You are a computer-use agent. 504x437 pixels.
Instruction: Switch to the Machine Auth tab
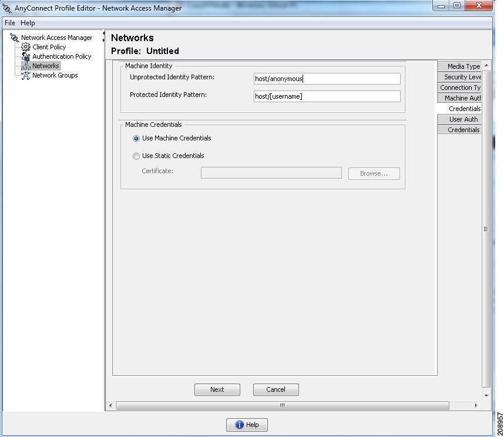[459, 98]
